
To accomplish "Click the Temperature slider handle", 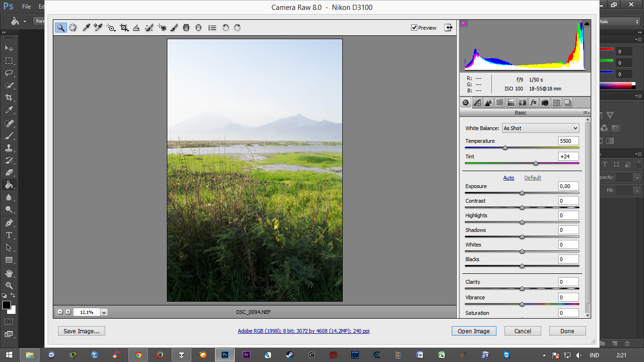I will click(505, 148).
